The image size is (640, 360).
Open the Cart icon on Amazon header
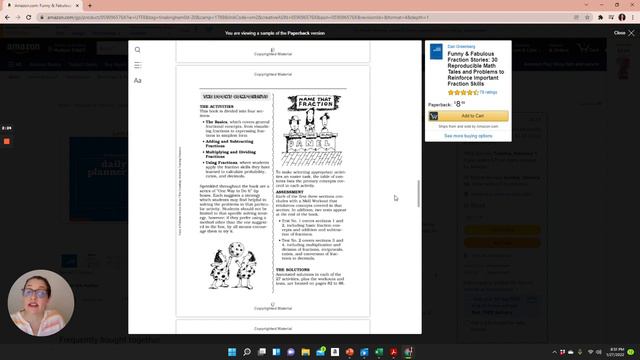point(588,49)
